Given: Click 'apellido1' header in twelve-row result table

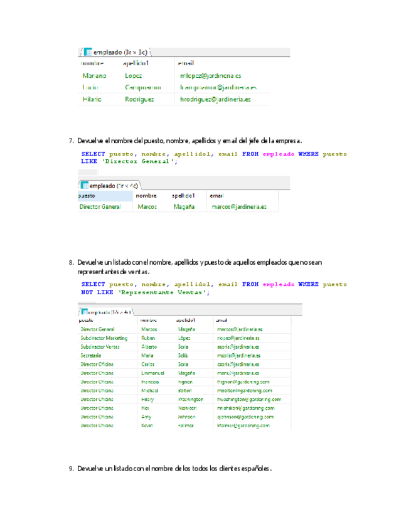Looking at the screenshot, I should tap(186, 320).
